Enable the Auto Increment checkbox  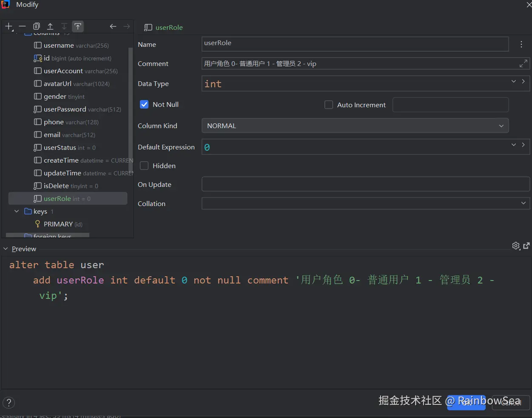[x=329, y=105]
